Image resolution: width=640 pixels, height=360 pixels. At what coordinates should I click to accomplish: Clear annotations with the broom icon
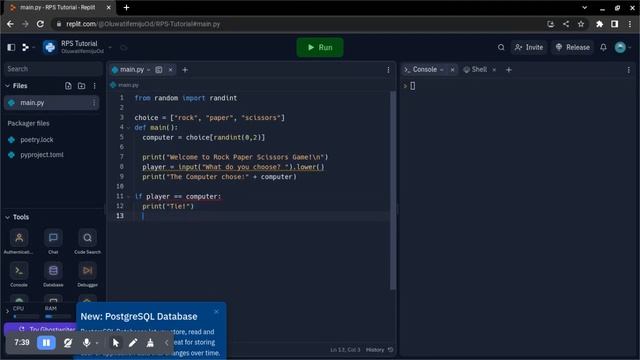click(x=150, y=343)
